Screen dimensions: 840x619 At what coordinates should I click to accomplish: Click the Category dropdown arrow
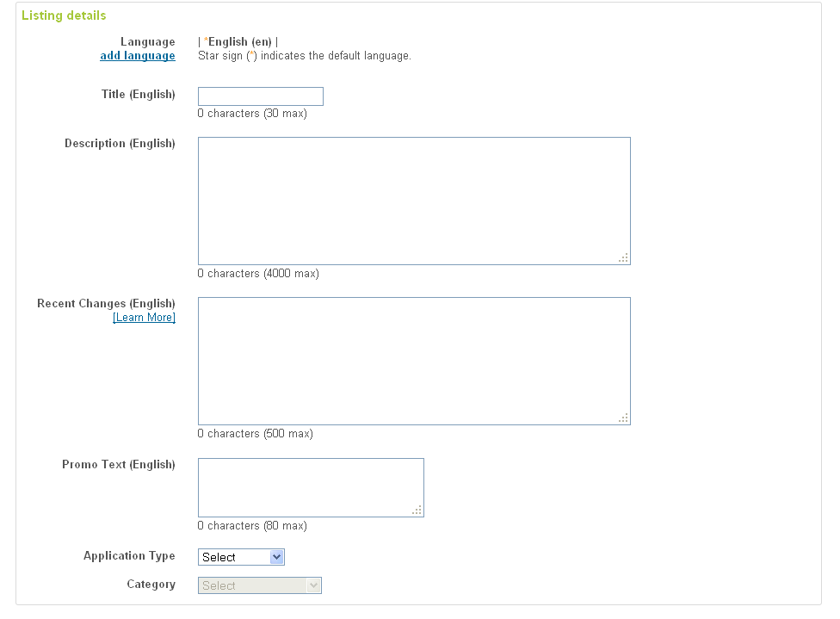click(313, 585)
